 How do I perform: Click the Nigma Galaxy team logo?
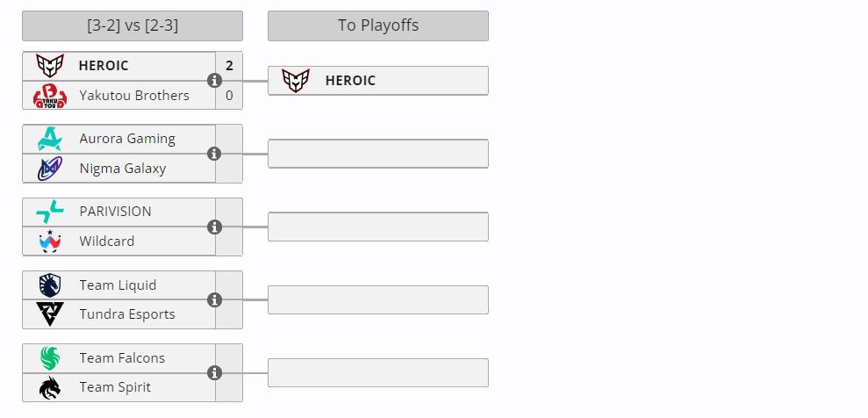coord(50,169)
